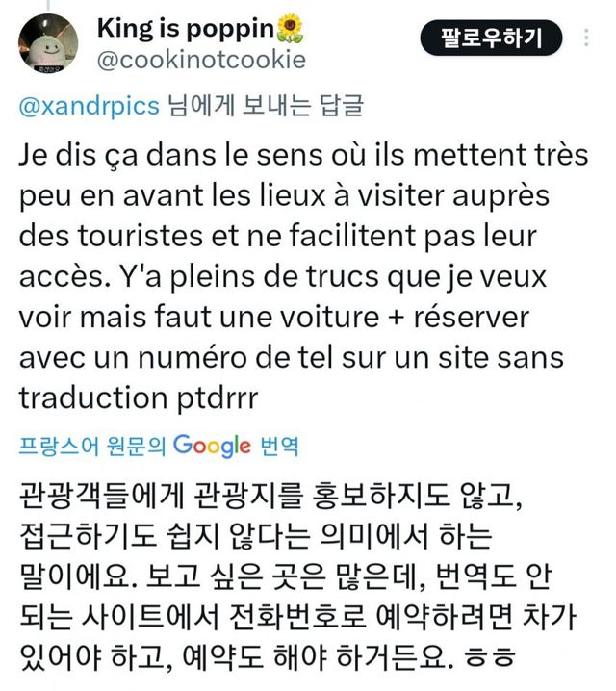This screenshot has height=691, width=616.
Task: Click the Korean line starting 관광객들에게
Action: 271,496
